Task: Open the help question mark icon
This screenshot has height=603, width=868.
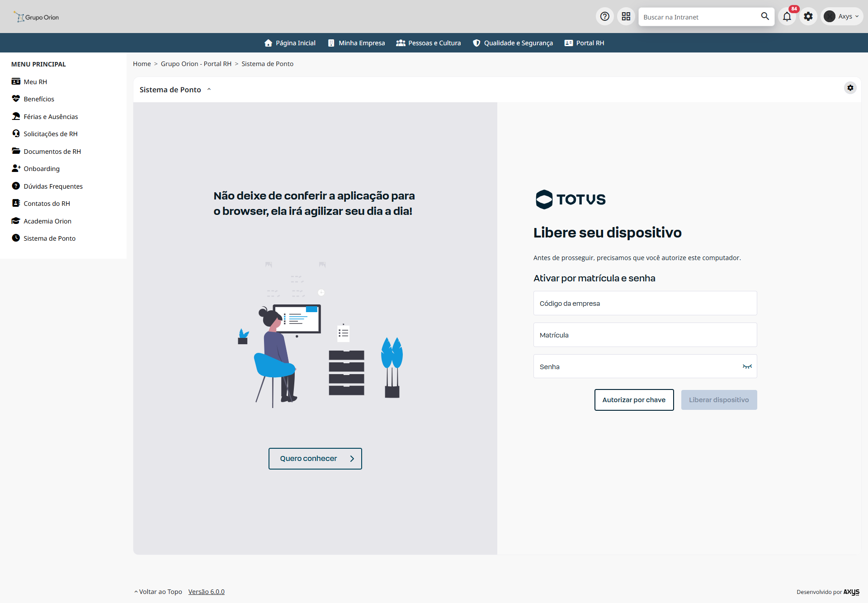Action: click(605, 17)
